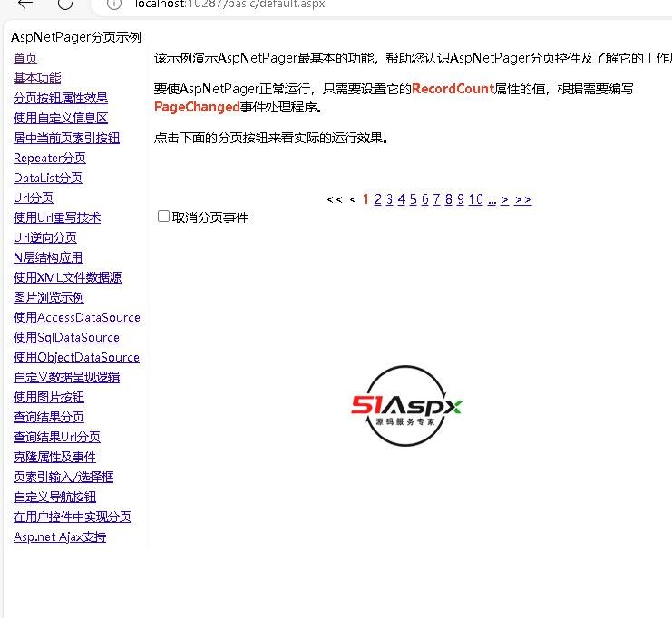Click the pager last page >> link
Screen dimensions: 672x618
click(x=523, y=199)
